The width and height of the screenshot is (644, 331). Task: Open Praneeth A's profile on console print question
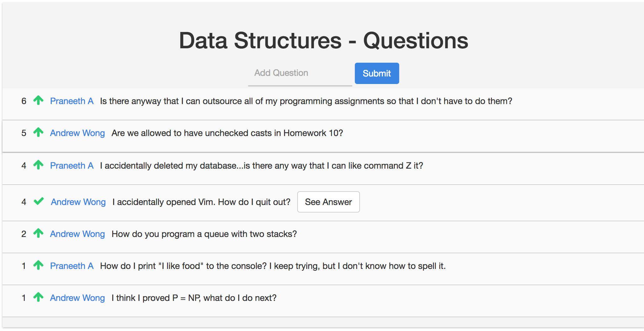72,266
